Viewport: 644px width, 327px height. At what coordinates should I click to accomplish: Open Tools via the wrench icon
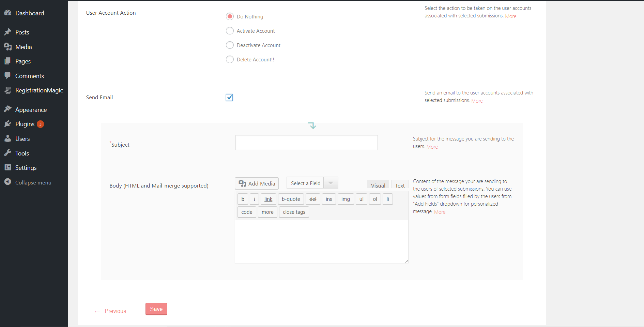(7, 153)
